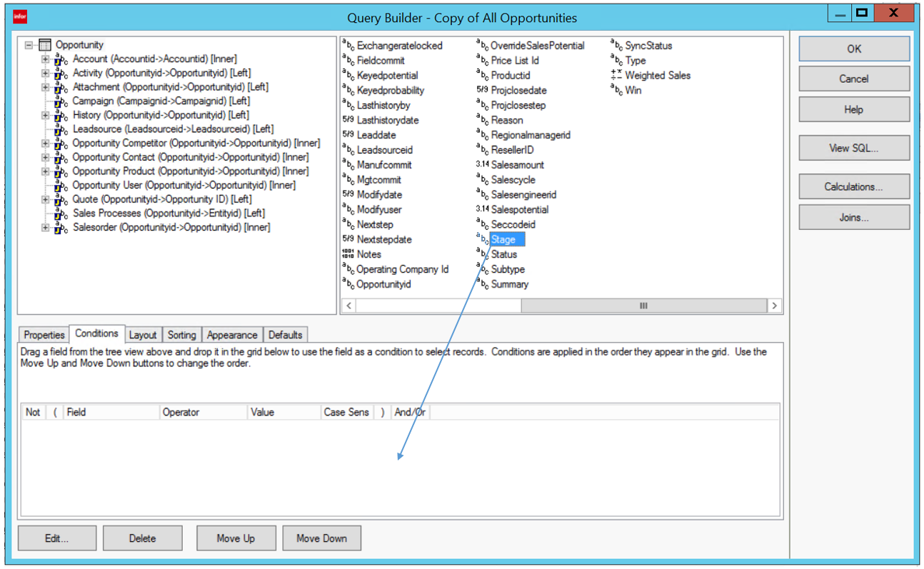Viewport: 924px width, 569px height.
Task: Select the Type field
Action: coord(636,61)
